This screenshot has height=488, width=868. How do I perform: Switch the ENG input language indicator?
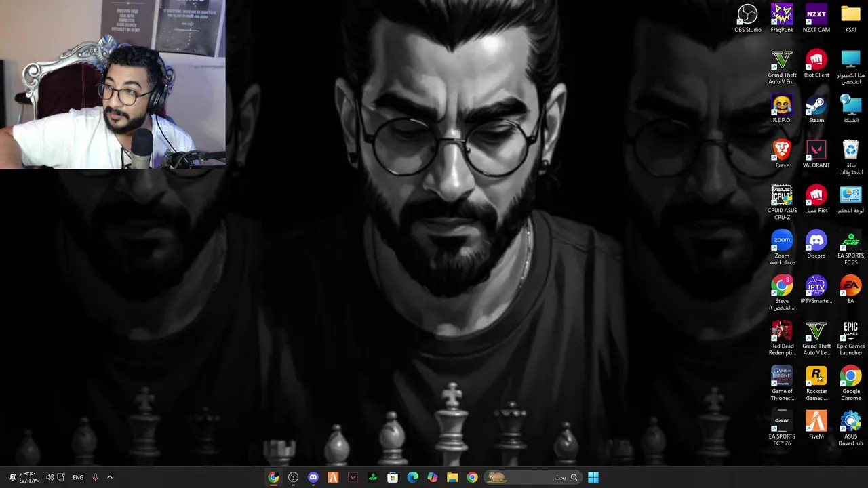(78, 477)
